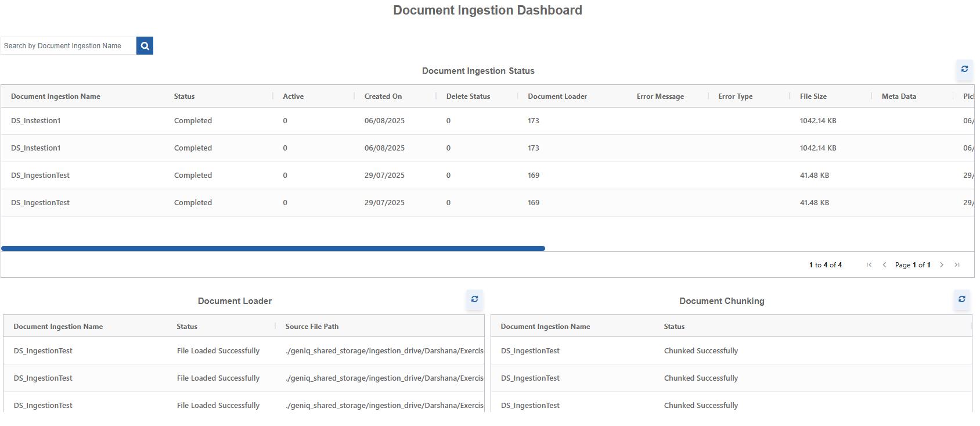Click first 29/07/2025 created-on cell

pos(384,176)
